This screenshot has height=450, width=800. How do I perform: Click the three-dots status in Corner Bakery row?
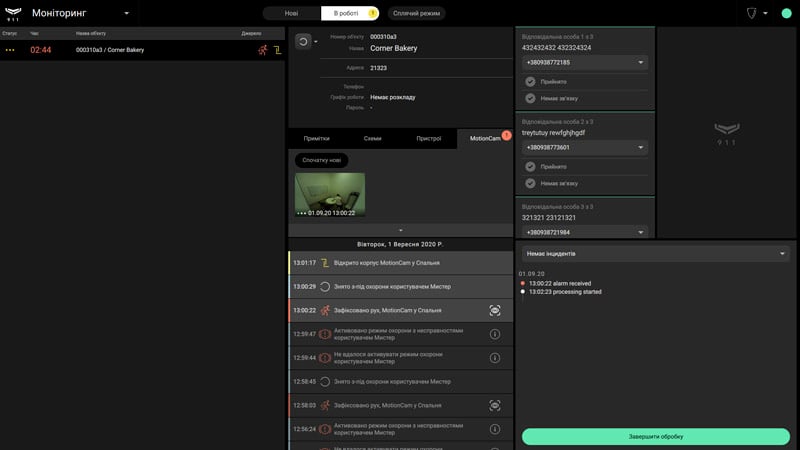point(10,50)
